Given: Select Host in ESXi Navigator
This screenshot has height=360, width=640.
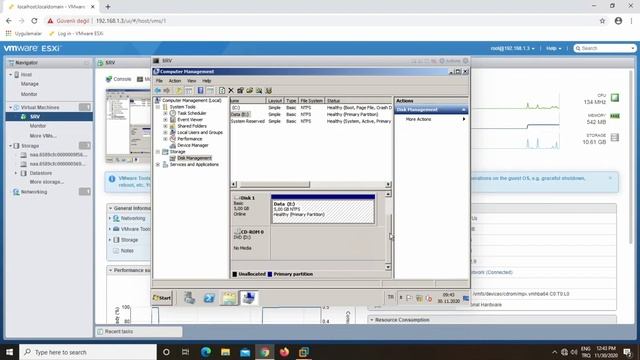Looking at the screenshot, I should click(x=26, y=75).
